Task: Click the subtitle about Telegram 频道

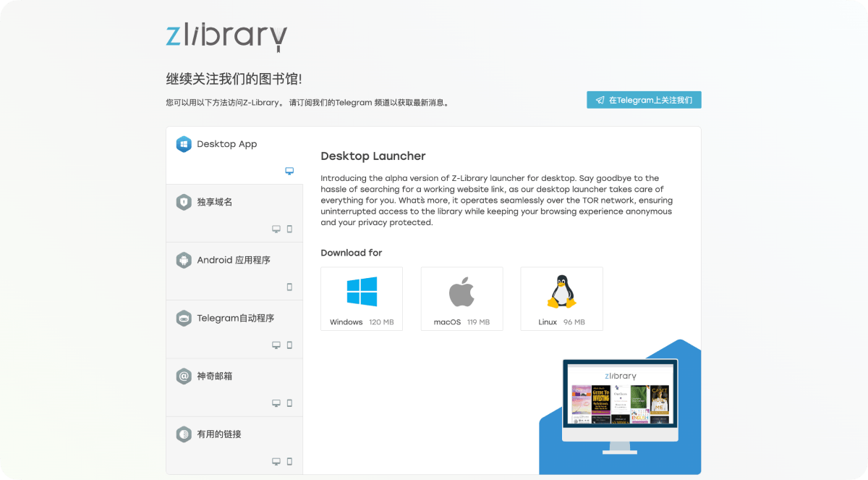Action: 308,103
